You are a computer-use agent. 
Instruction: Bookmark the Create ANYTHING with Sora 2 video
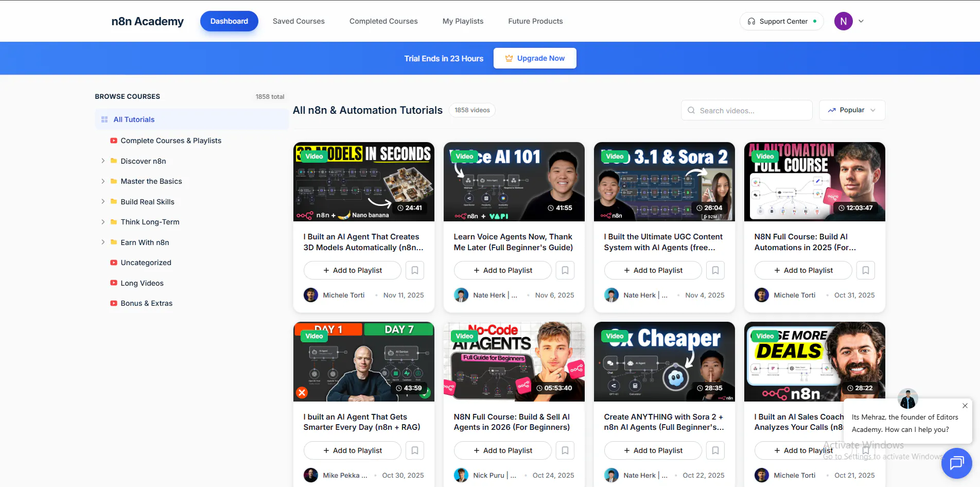click(x=715, y=450)
